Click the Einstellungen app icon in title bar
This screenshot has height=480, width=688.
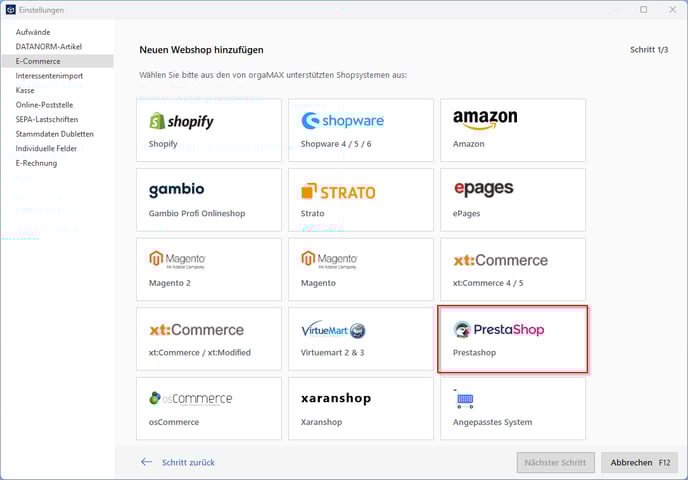click(11, 10)
